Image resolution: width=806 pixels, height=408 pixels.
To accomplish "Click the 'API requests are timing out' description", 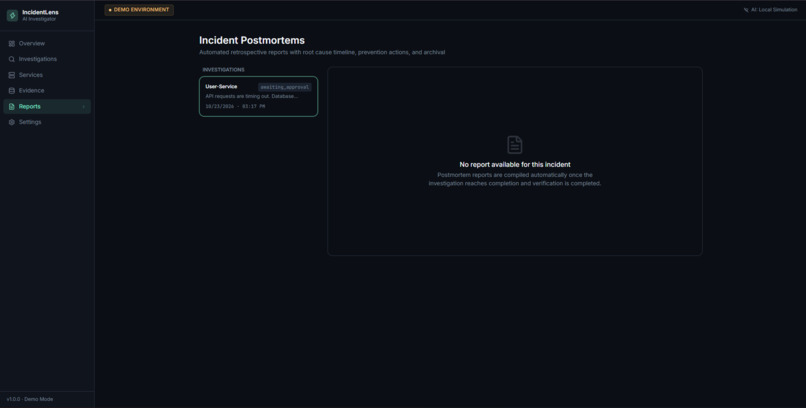I will [251, 96].
